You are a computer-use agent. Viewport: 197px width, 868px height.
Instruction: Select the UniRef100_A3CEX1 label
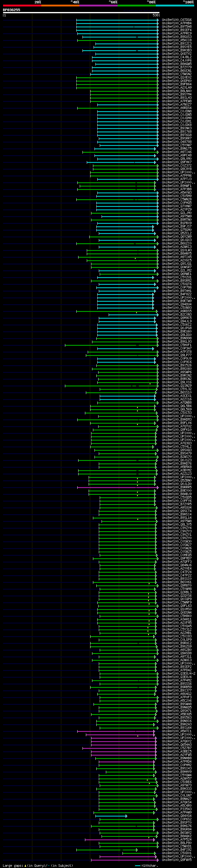(x=177, y=396)
